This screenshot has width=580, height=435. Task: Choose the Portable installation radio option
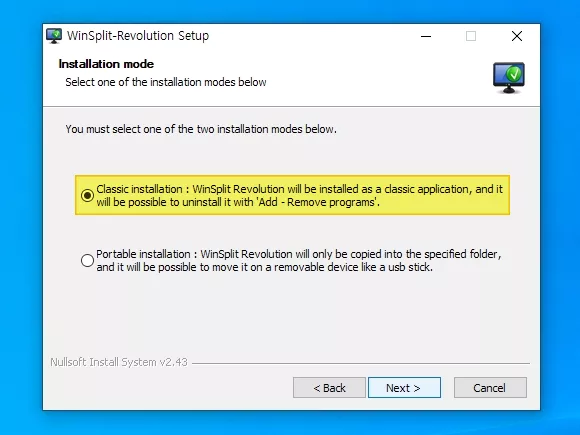pyautogui.click(x=88, y=260)
